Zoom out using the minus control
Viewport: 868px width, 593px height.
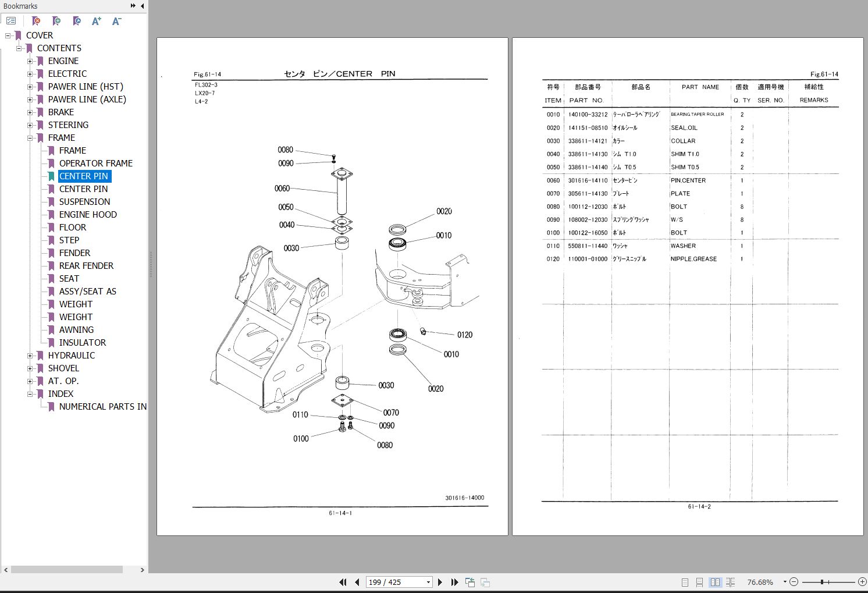pos(794,582)
